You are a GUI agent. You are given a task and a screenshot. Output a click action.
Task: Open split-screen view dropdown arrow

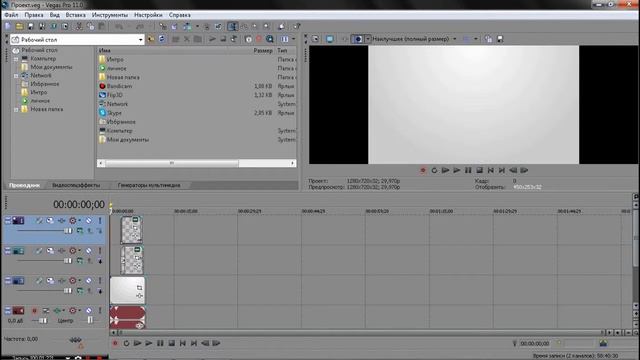tap(368, 39)
